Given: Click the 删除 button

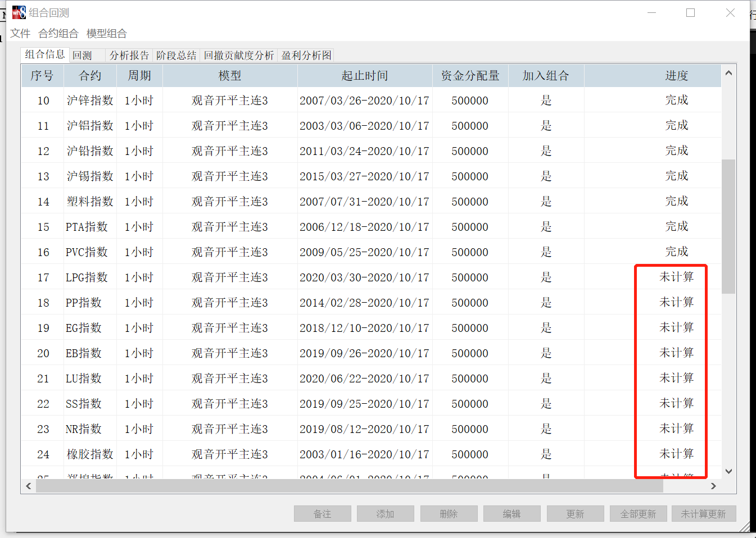Looking at the screenshot, I should point(449,514).
